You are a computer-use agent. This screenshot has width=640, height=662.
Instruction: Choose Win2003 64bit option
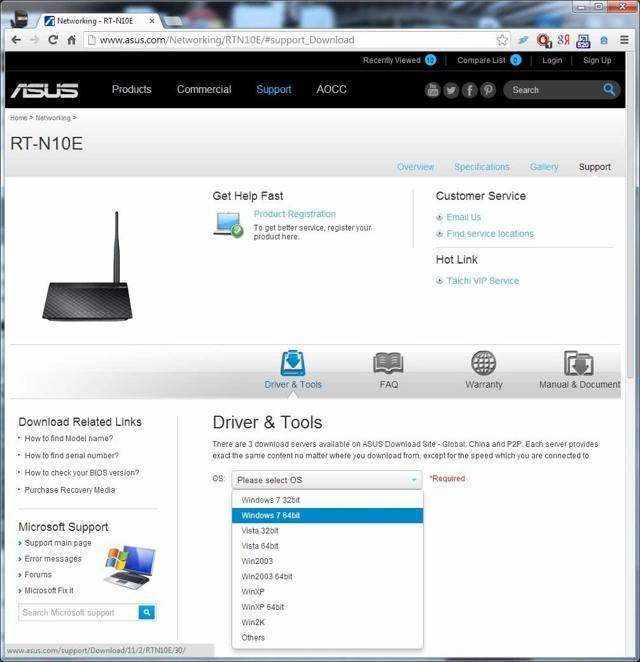pos(327,576)
